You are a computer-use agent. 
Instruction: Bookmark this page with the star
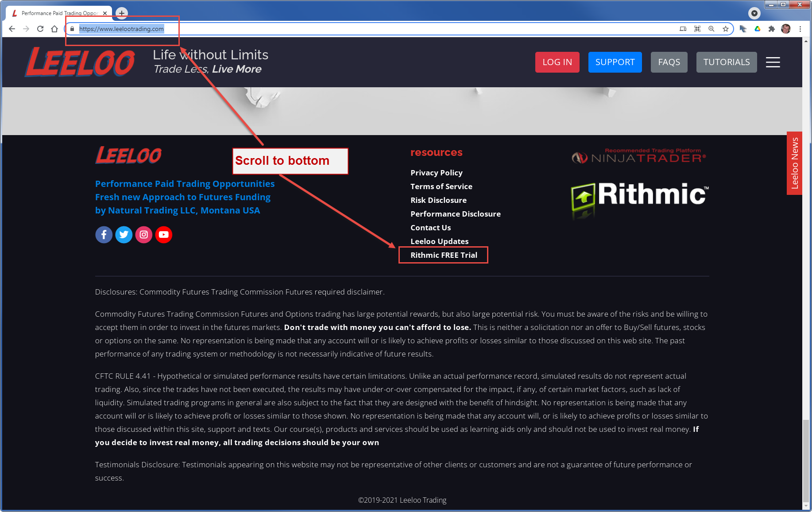(x=726, y=29)
